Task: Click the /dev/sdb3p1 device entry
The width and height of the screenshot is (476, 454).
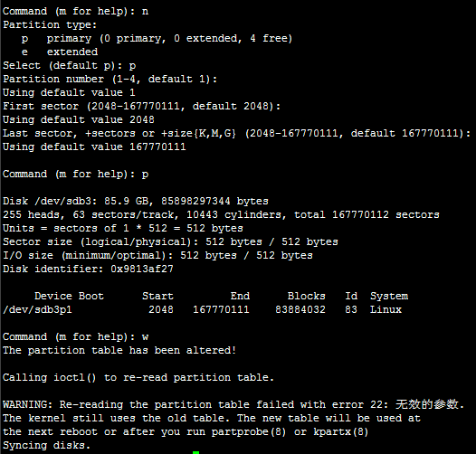Action: click(x=38, y=309)
